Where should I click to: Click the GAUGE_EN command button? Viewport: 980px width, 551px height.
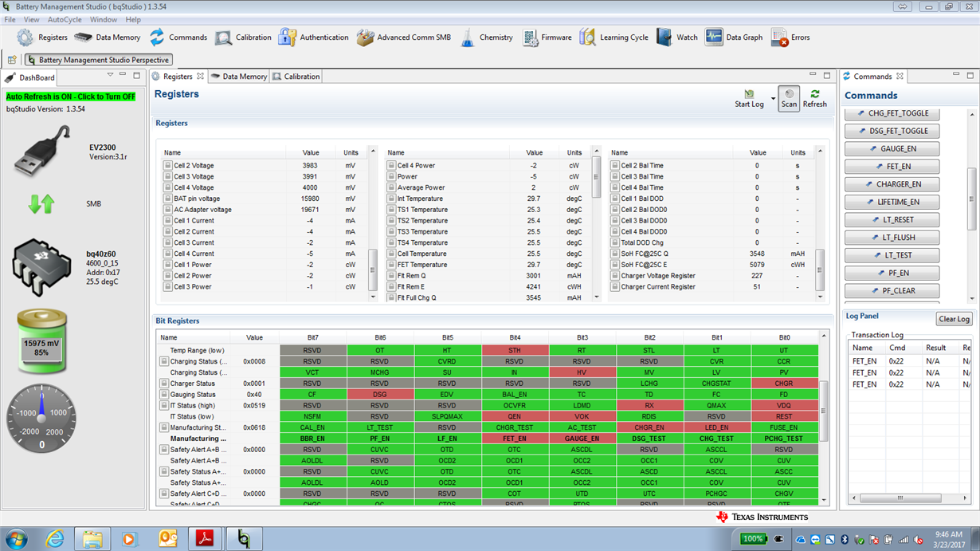[x=892, y=148]
